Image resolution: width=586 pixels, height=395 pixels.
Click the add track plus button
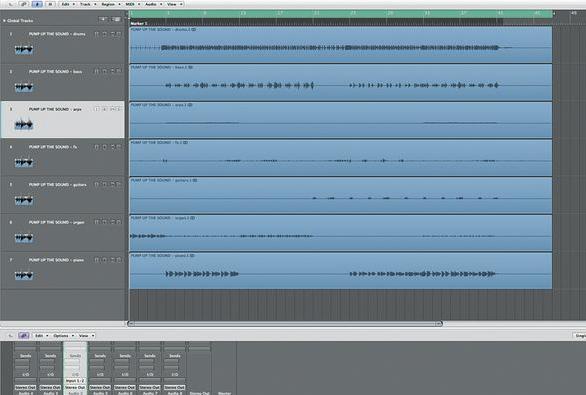coord(103,19)
